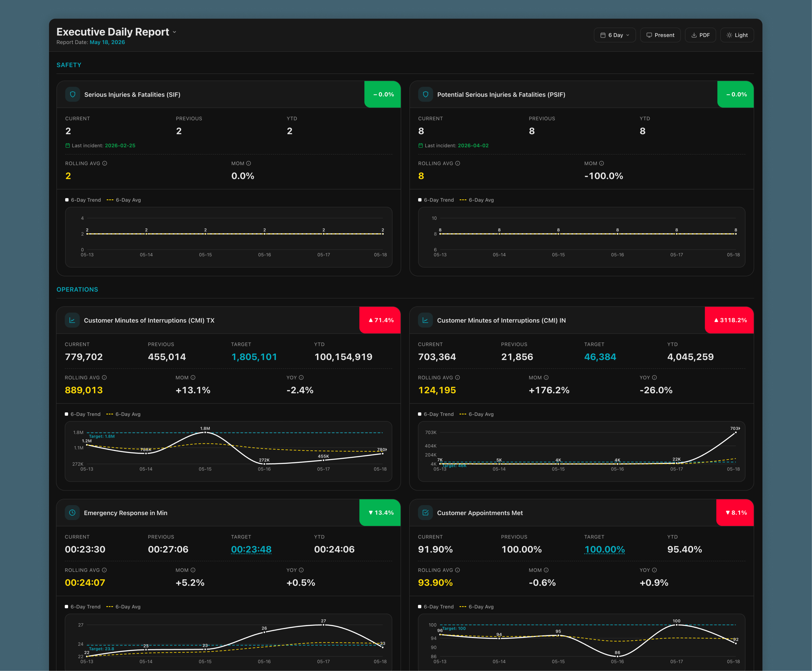Click the 703K point on CMI IN chart

coord(736,433)
